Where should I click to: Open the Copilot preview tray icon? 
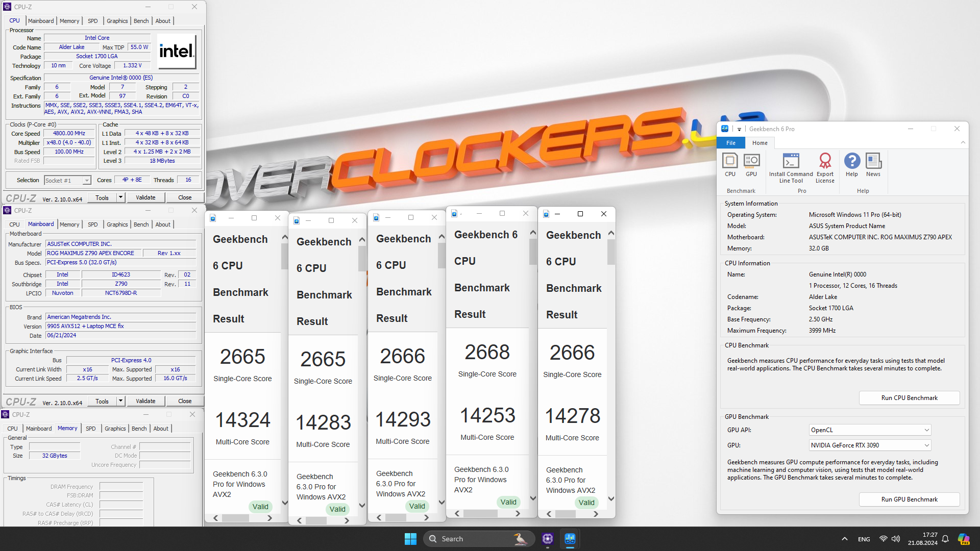click(x=964, y=539)
